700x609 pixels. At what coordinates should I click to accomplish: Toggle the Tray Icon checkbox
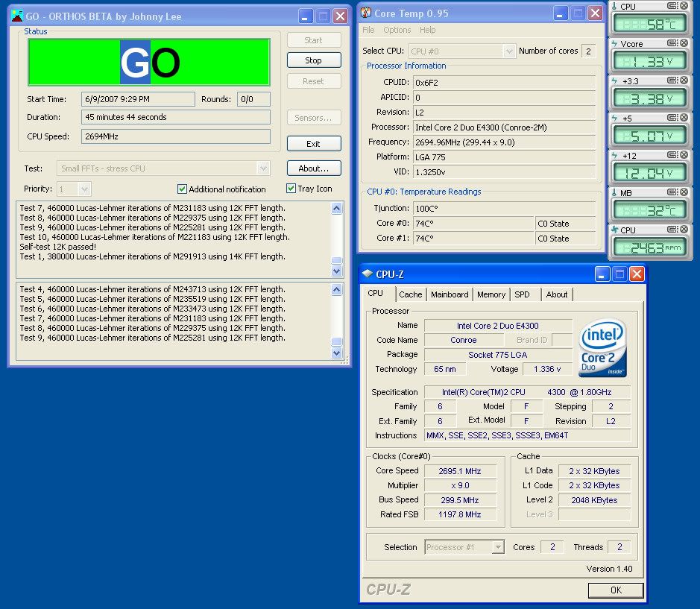pyautogui.click(x=291, y=189)
